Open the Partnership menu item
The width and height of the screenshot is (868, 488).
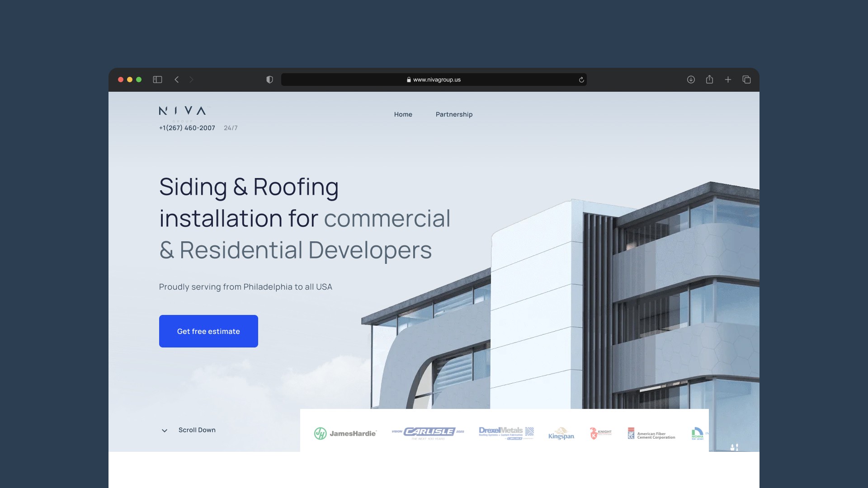[x=454, y=114]
